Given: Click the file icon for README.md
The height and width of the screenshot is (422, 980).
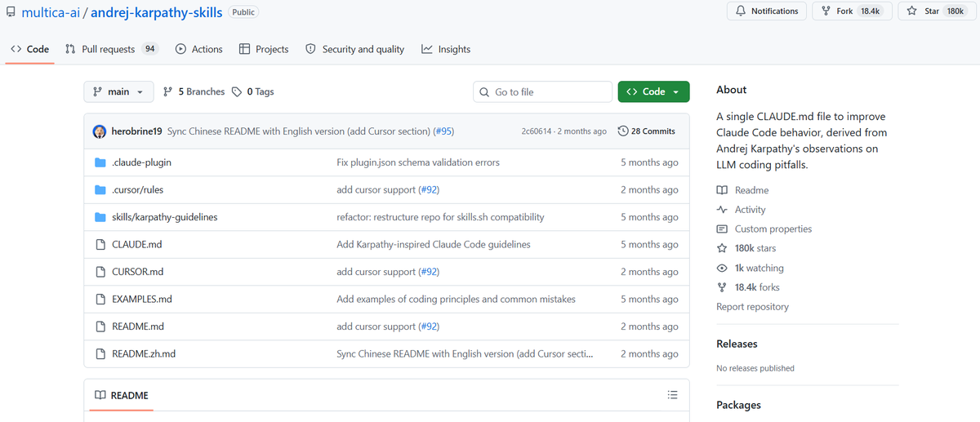Looking at the screenshot, I should (x=100, y=326).
